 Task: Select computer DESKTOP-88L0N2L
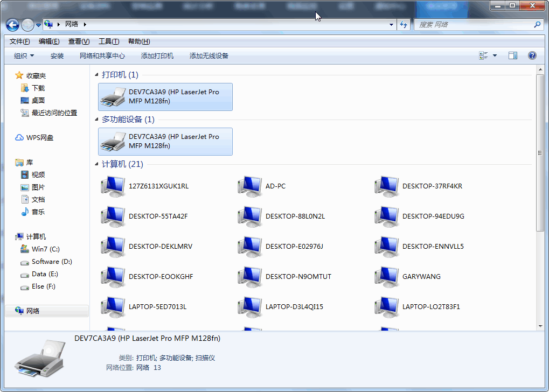click(281, 216)
